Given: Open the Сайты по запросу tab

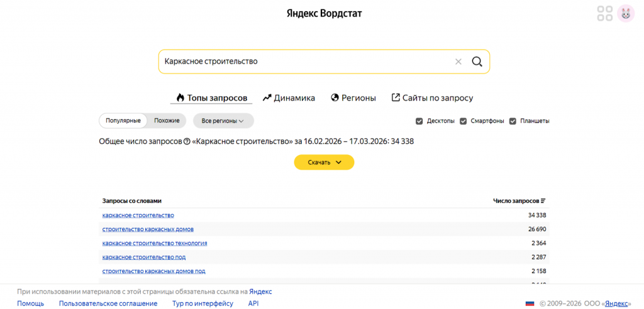Looking at the screenshot, I should [x=433, y=98].
